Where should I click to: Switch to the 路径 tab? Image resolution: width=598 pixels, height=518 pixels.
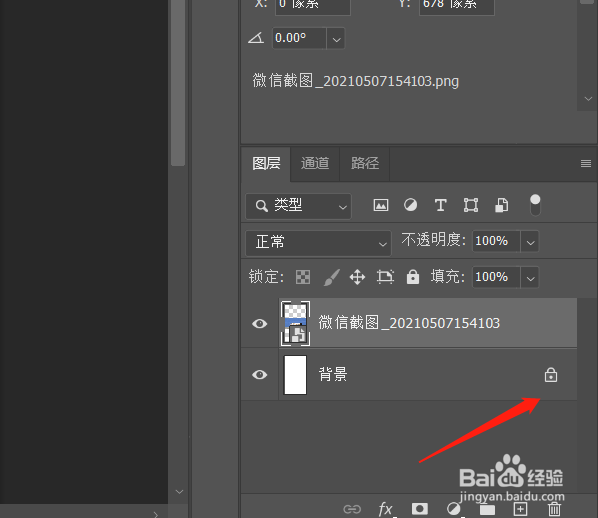[x=365, y=164]
